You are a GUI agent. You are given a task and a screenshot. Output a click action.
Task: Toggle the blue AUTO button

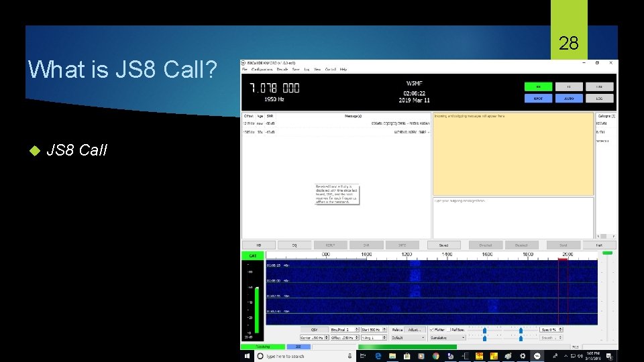[x=569, y=99]
